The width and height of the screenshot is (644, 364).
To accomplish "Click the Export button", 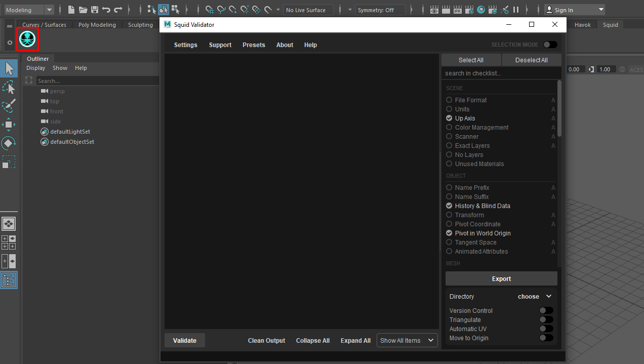I will (x=501, y=278).
